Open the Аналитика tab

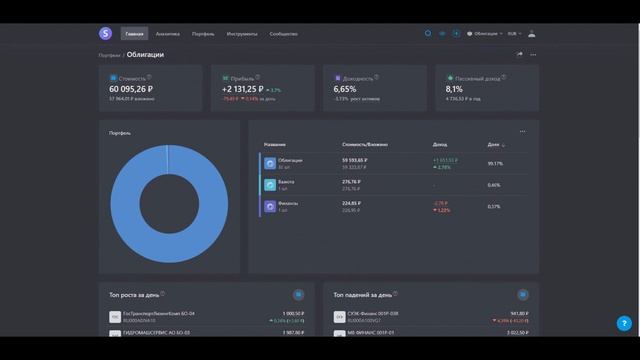[x=168, y=34]
